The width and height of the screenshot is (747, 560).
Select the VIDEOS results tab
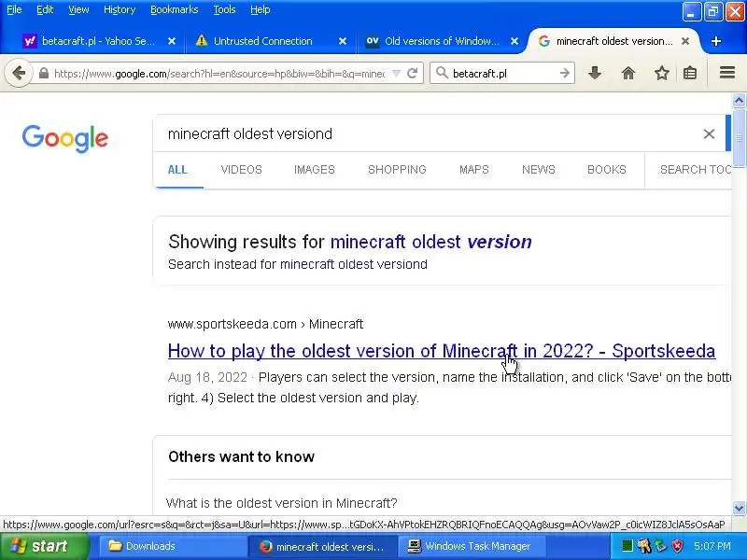coord(242,170)
